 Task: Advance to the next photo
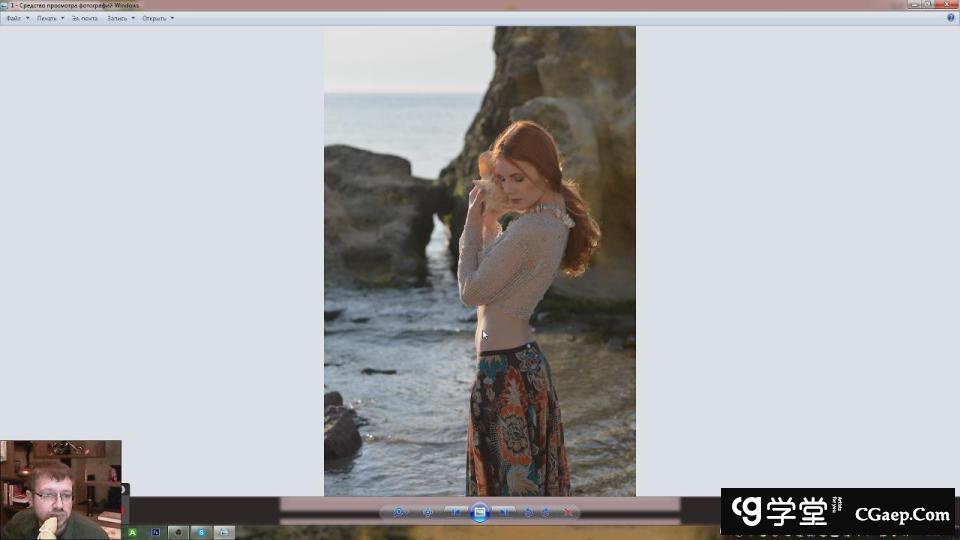pyautogui.click(x=505, y=512)
